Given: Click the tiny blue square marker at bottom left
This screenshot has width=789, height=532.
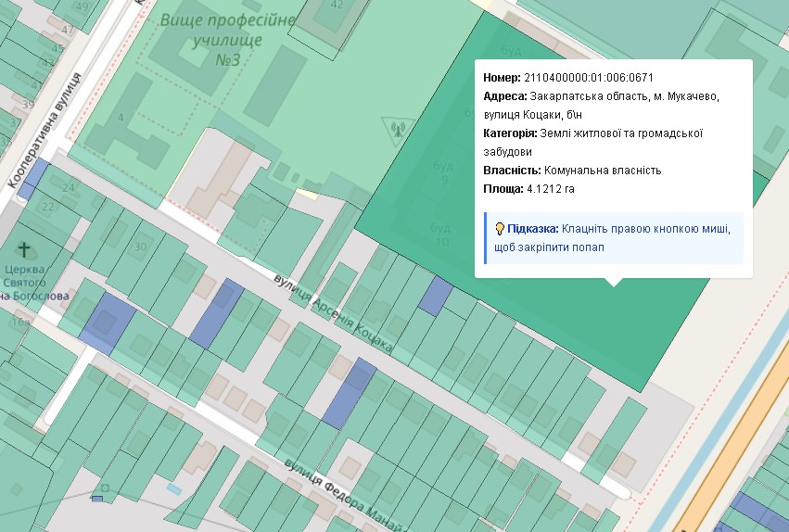Looking at the screenshot, I should (97, 500).
